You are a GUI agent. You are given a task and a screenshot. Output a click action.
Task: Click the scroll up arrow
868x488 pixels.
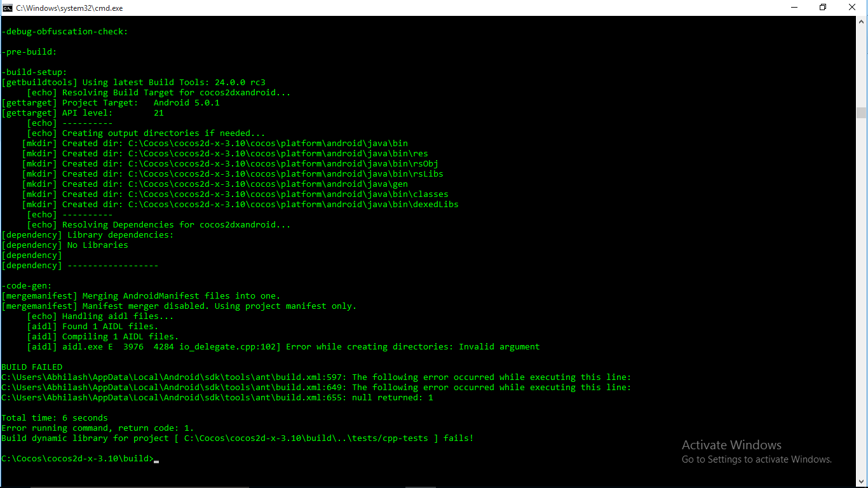pos(861,22)
